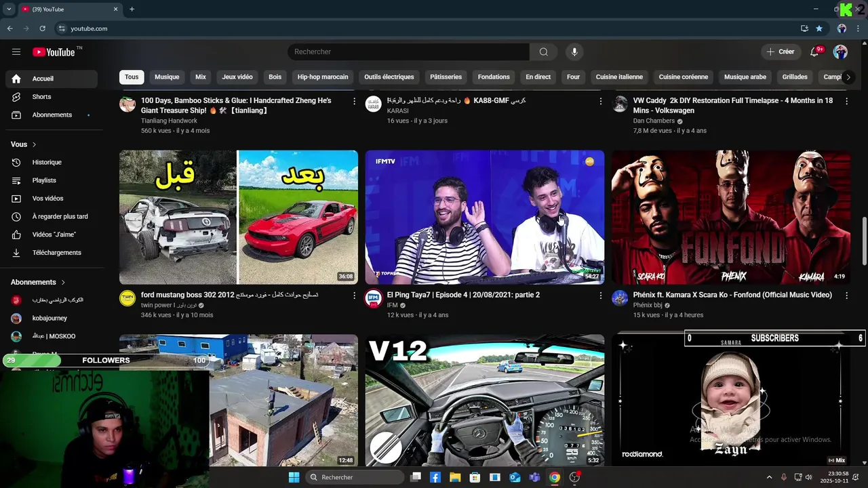Open options for Fonfond music video
The width and height of the screenshot is (868, 488).
(x=846, y=296)
